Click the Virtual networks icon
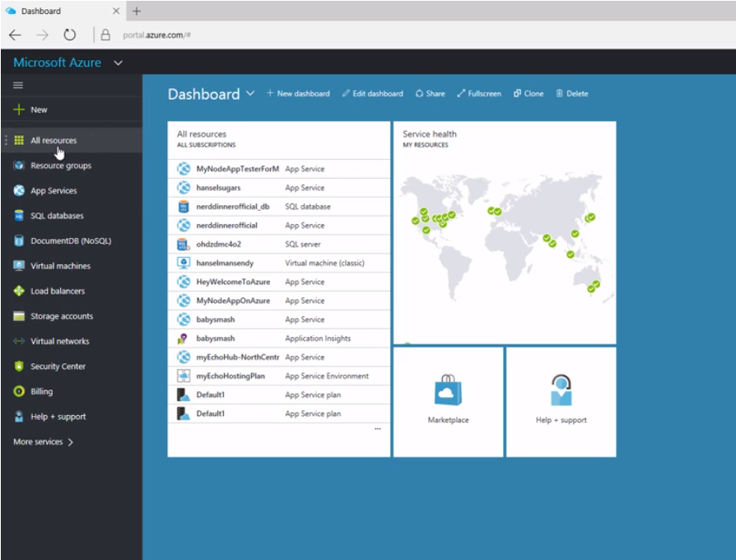The width and height of the screenshot is (736, 560). (x=19, y=341)
